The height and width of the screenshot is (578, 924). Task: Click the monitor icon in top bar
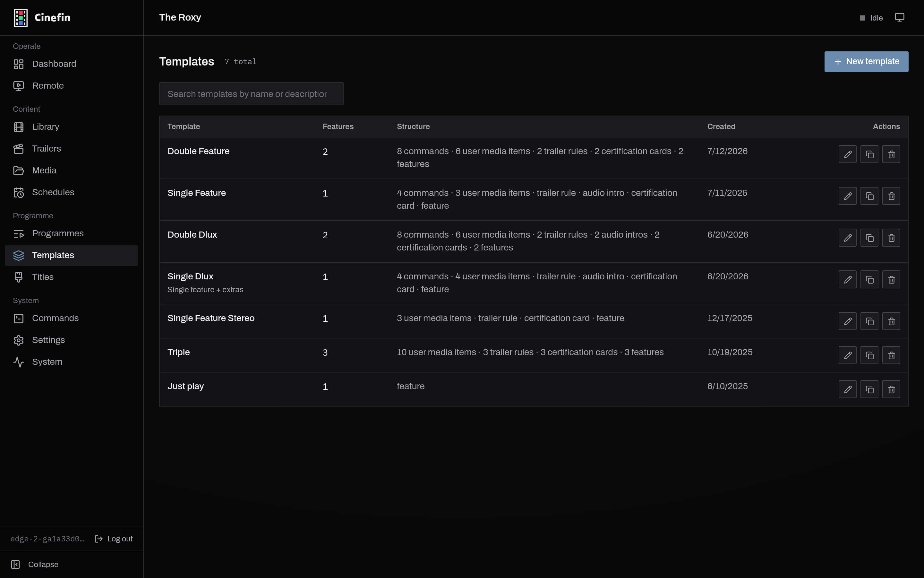(899, 18)
